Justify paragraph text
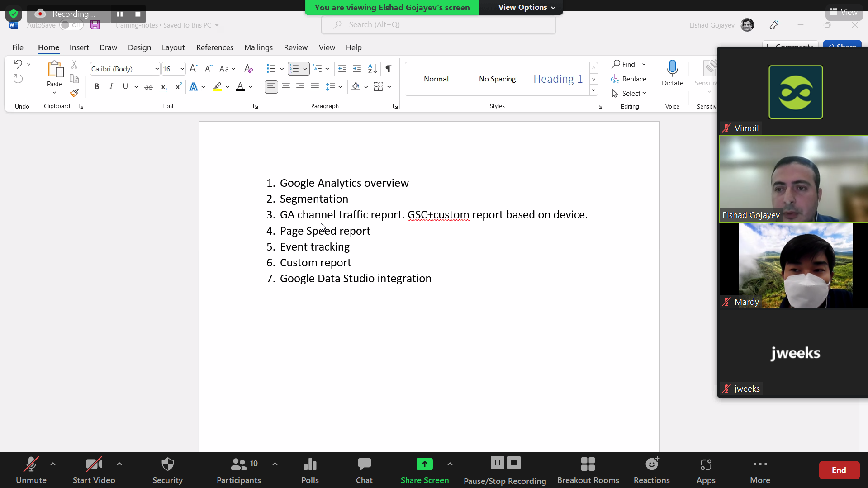868x488 pixels. [315, 87]
